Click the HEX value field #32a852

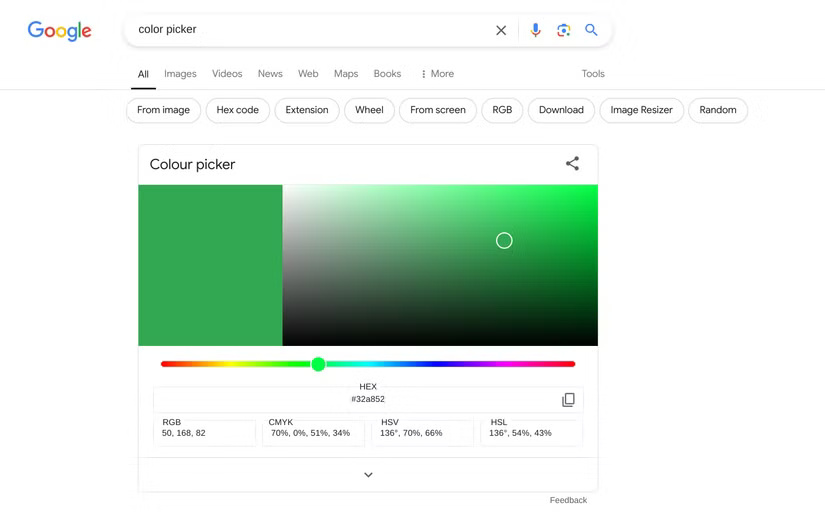[x=368, y=399]
